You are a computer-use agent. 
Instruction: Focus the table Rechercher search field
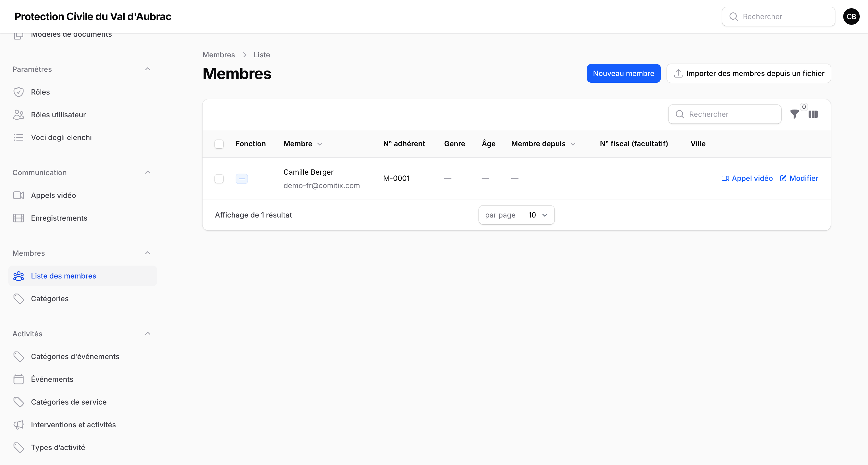click(724, 114)
